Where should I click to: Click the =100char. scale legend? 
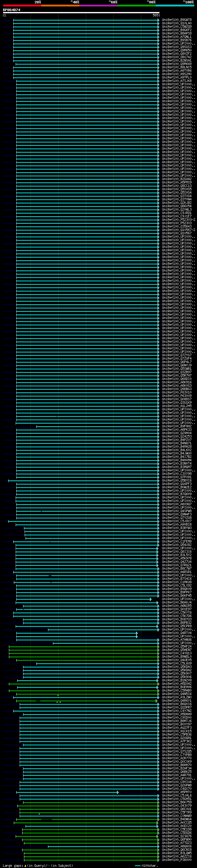[x=146, y=866]
